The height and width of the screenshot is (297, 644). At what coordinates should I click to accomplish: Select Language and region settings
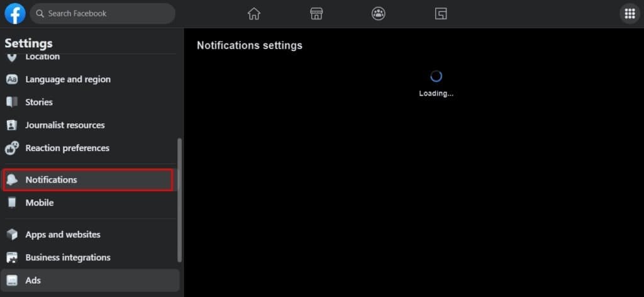pyautogui.click(x=90, y=79)
